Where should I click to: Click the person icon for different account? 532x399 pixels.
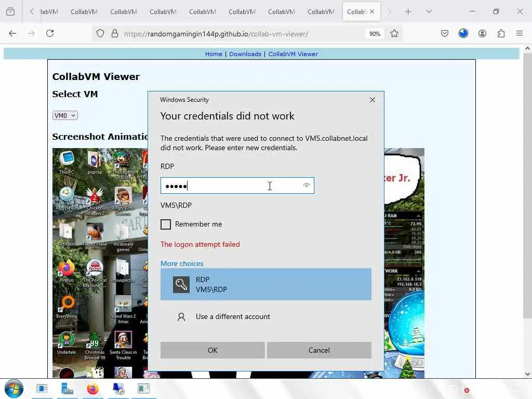point(181,317)
